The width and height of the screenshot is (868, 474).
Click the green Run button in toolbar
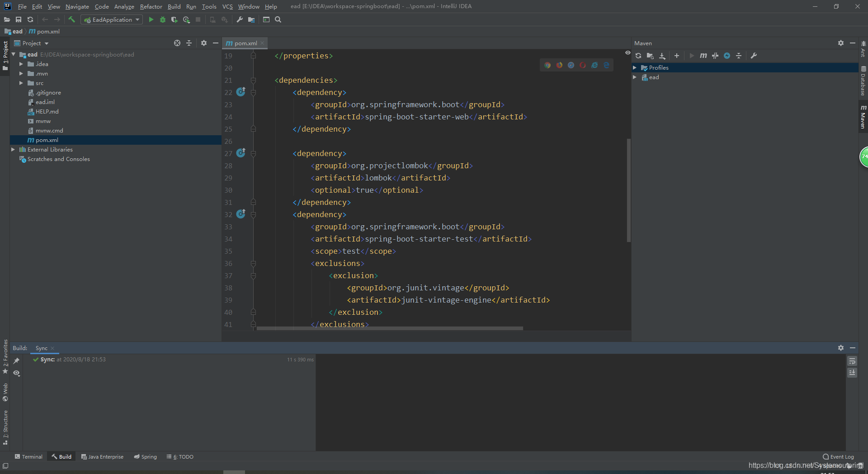point(151,19)
